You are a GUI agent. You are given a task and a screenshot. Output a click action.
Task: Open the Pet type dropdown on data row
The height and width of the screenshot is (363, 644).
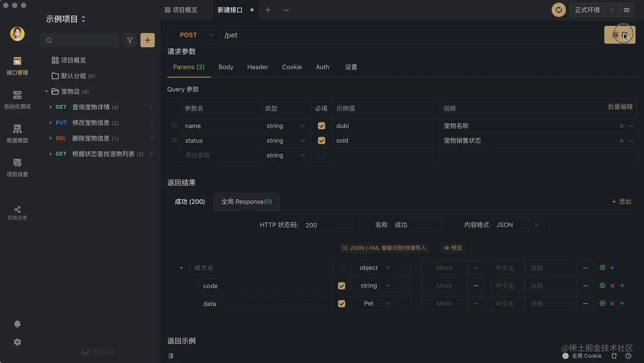(372, 303)
